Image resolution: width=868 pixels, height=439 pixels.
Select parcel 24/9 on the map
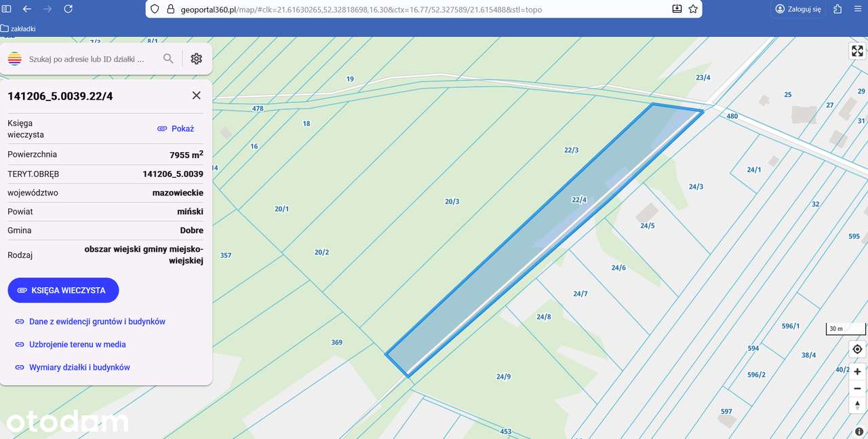pos(503,377)
